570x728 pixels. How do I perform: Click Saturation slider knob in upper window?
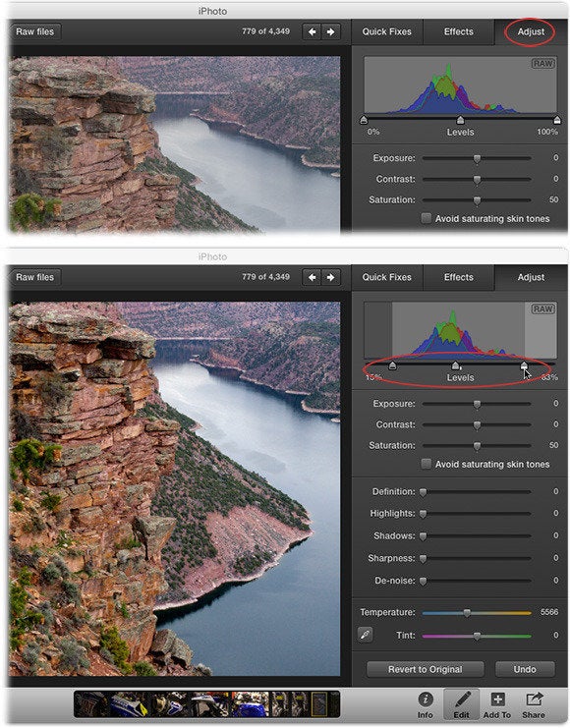tap(477, 200)
